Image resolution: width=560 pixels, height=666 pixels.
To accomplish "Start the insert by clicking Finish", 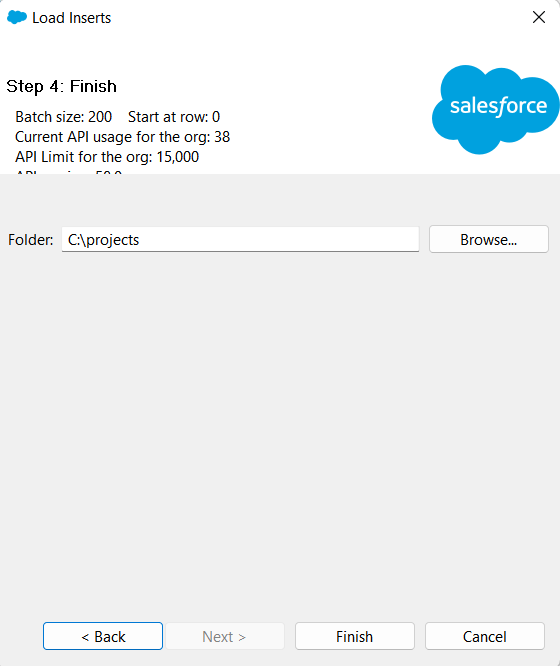I will [x=355, y=636].
